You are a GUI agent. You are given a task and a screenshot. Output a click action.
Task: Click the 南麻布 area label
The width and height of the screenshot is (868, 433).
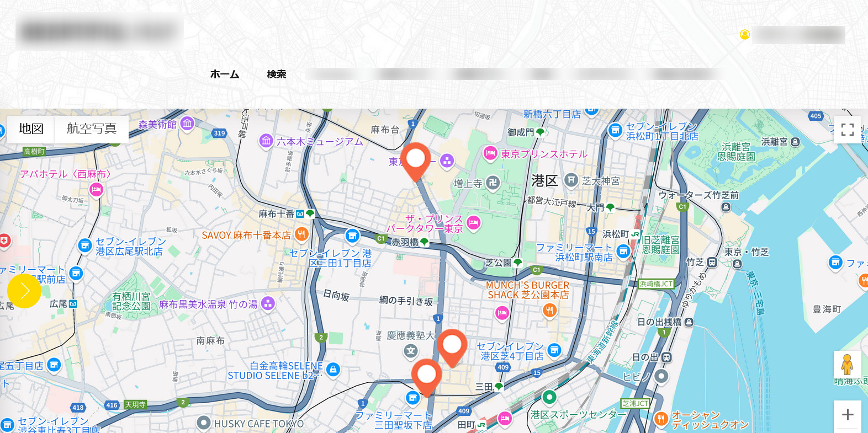tap(210, 341)
